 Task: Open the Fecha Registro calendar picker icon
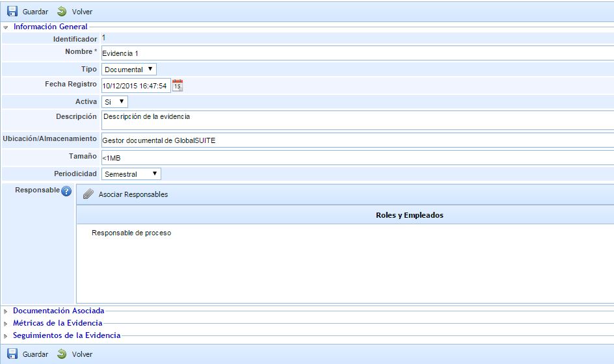pyautogui.click(x=178, y=85)
